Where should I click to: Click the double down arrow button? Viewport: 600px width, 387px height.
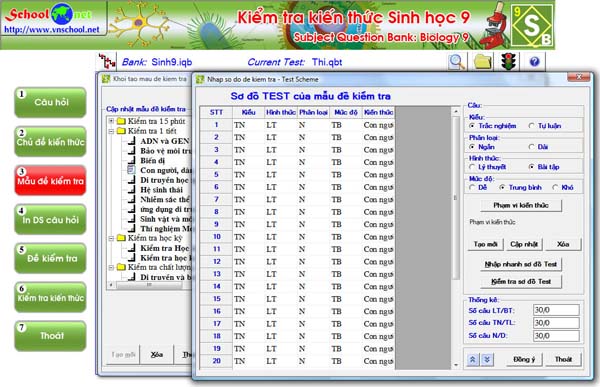coord(487,359)
